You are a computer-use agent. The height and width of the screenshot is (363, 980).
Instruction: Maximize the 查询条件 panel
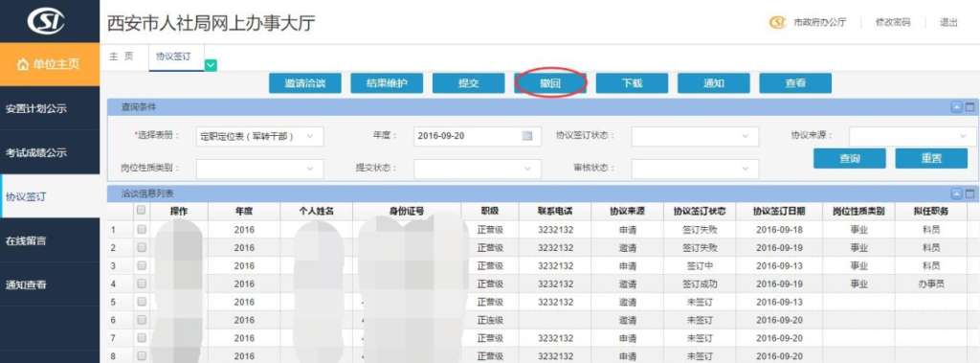click(969, 107)
